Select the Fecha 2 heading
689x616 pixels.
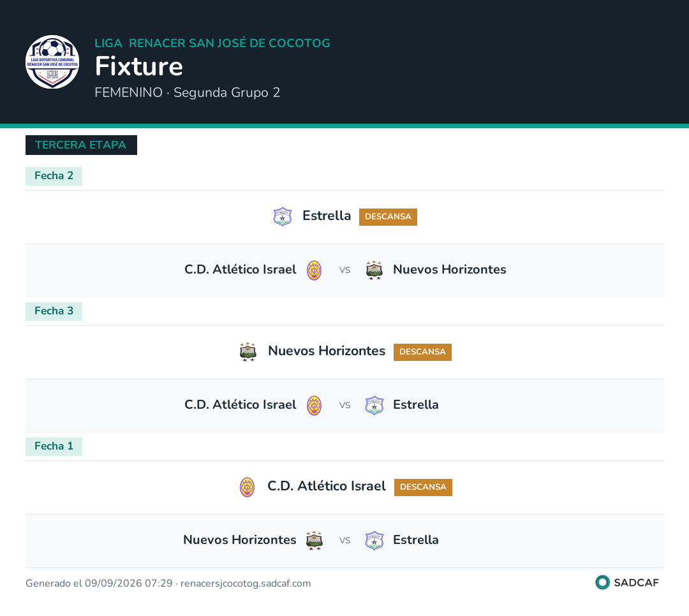click(x=54, y=176)
